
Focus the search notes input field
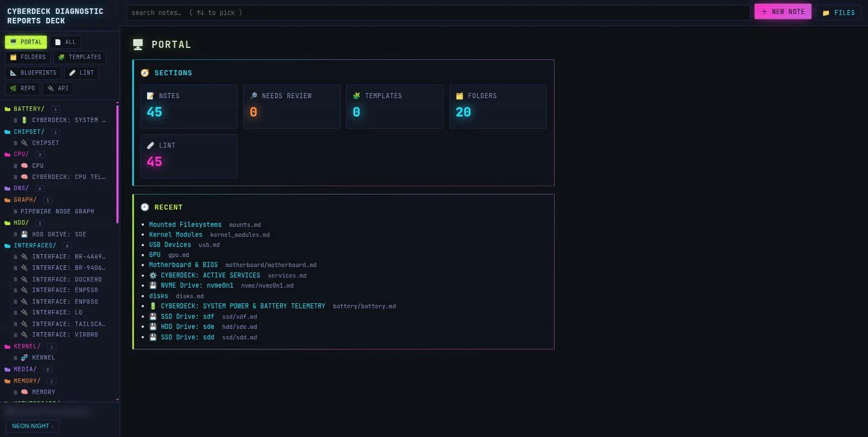[x=439, y=13]
